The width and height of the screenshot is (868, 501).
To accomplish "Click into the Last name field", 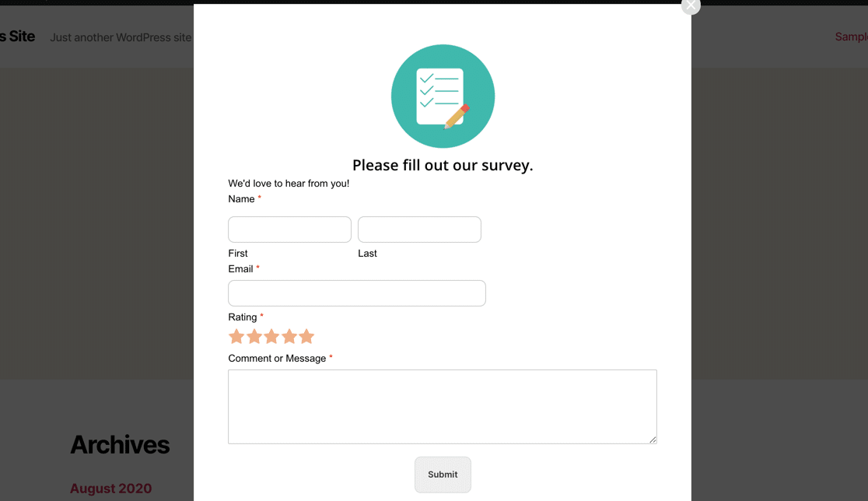I will pos(419,229).
